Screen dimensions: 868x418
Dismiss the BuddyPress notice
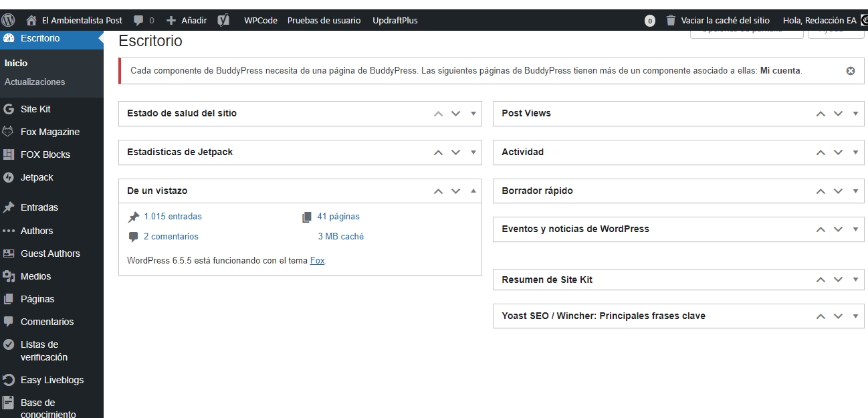point(851,71)
